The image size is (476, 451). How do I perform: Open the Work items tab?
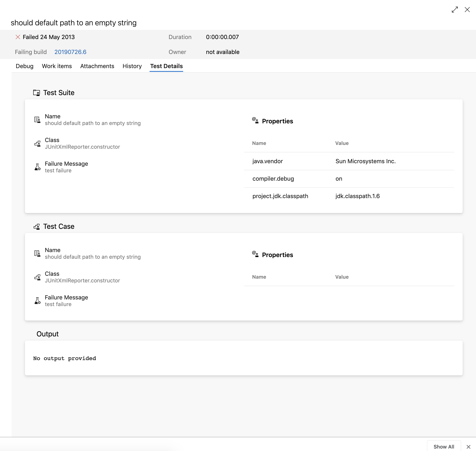57,66
